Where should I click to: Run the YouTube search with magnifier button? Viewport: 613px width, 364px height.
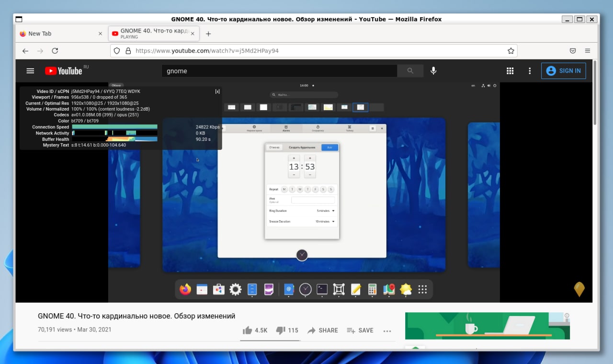pos(410,71)
